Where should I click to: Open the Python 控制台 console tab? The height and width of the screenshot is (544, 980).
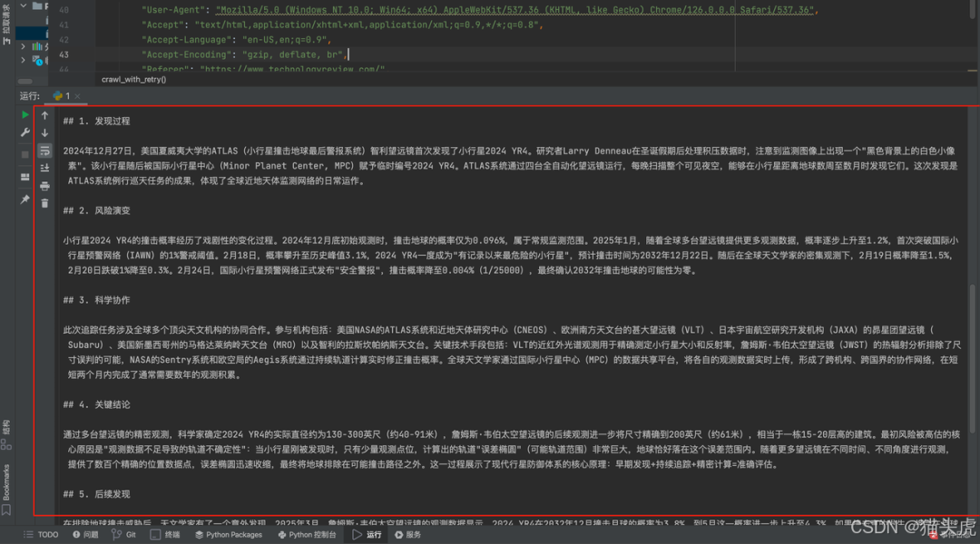pyautogui.click(x=307, y=535)
